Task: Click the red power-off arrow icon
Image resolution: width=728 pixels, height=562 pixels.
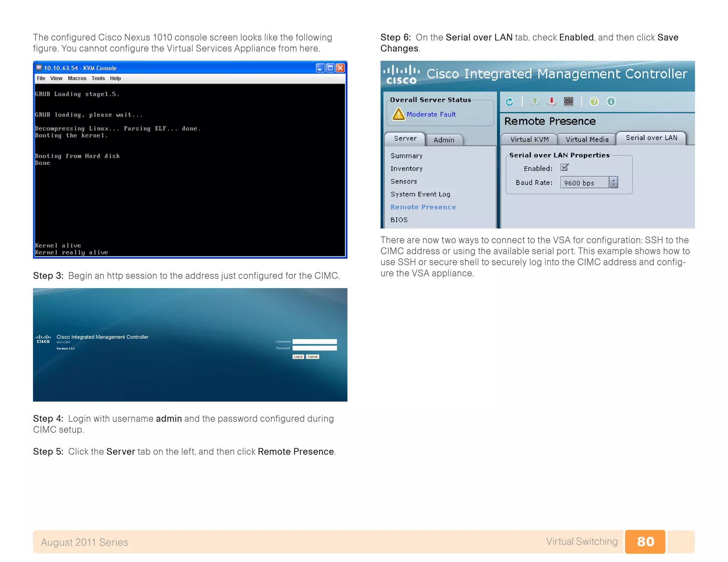Action: tap(551, 102)
